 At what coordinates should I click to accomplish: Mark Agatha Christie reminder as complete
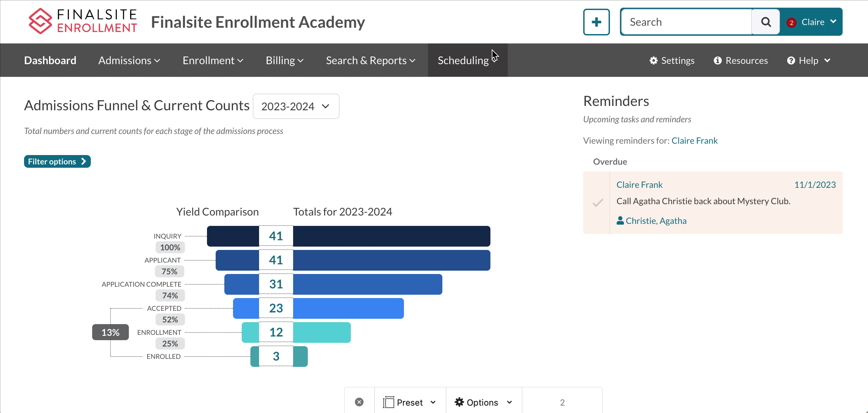pyautogui.click(x=598, y=202)
